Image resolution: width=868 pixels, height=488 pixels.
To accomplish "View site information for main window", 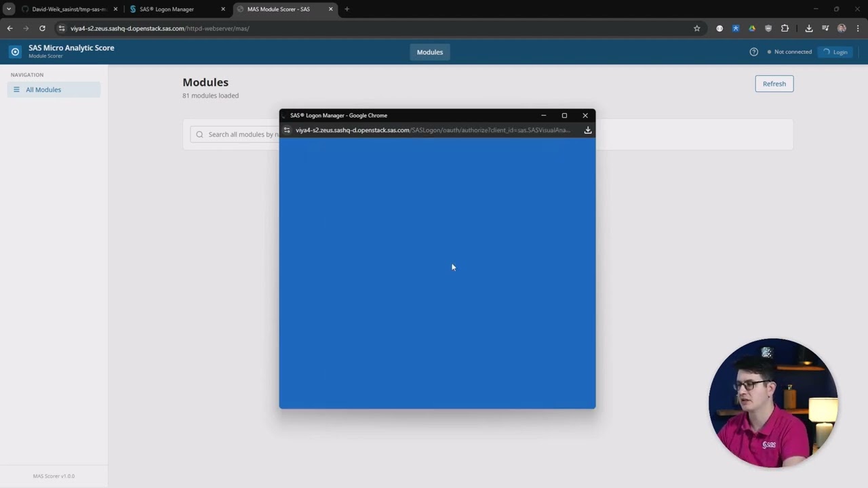I will pos(62,28).
